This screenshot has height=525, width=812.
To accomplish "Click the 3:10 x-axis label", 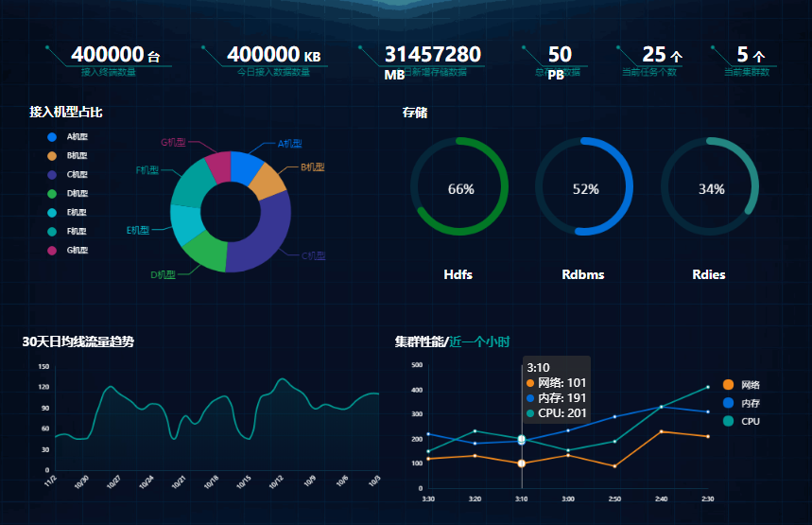I will [522, 499].
